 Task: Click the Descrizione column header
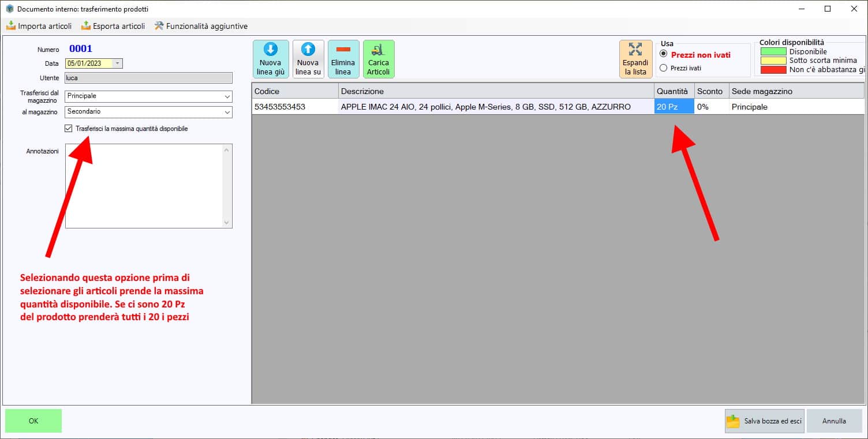pos(496,91)
